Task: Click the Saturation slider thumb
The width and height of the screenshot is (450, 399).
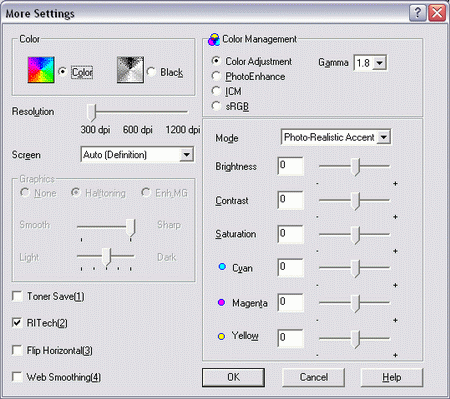Action: (356, 235)
